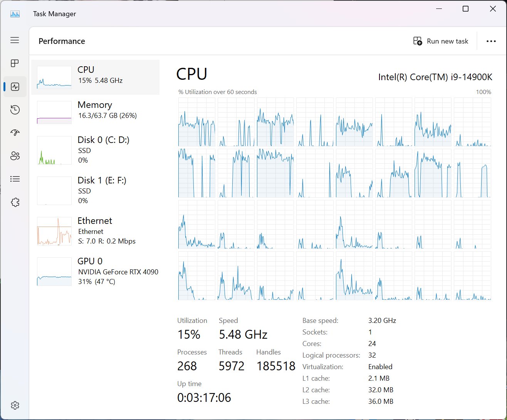Image resolution: width=507 pixels, height=420 pixels.
Task: Go to the Processes page icon
Action: pos(15,63)
